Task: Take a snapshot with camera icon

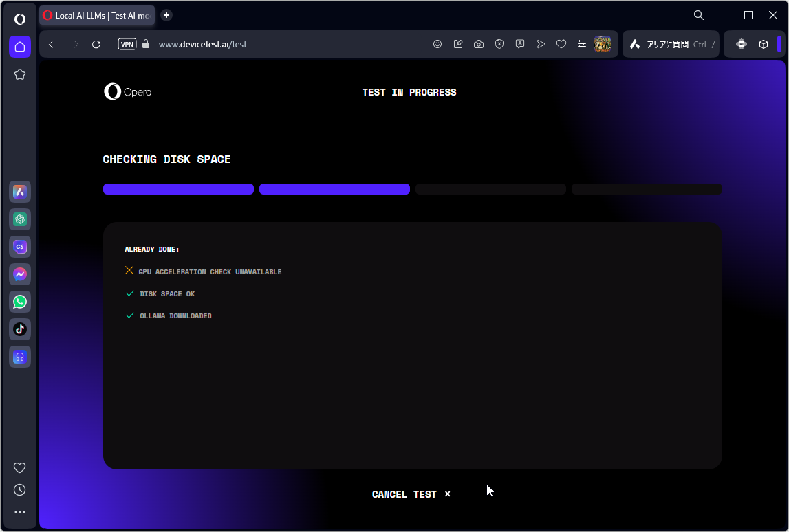Action: pyautogui.click(x=479, y=44)
